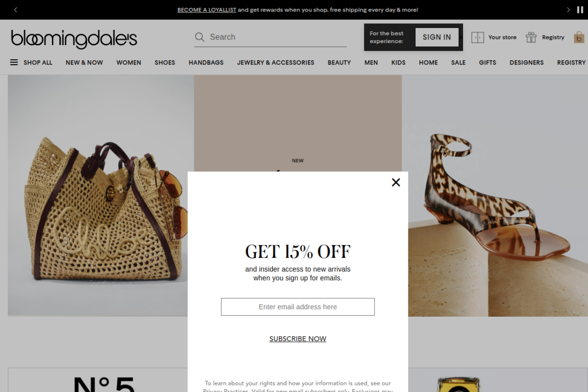This screenshot has width=588, height=392.
Task: Expand Jewelry & Accessories navigation menu
Action: point(276,62)
